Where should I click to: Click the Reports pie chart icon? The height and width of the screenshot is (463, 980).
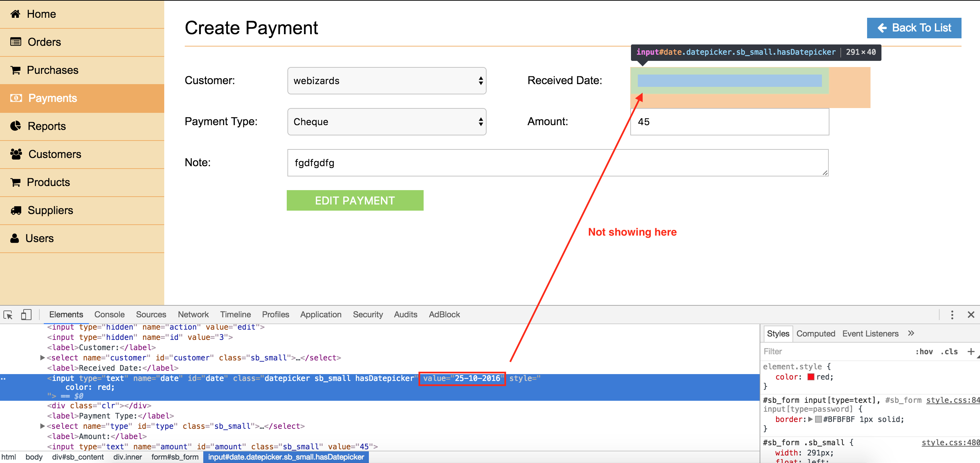point(16,126)
